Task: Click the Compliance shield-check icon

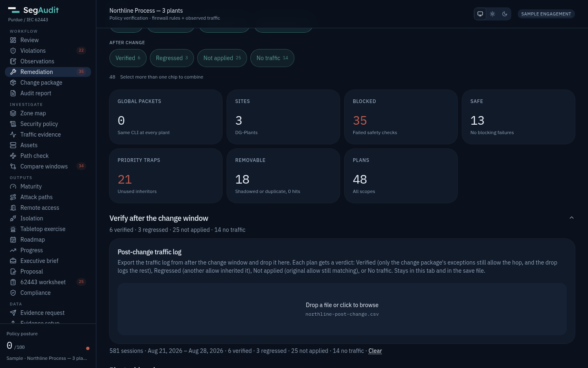Action: point(13,293)
